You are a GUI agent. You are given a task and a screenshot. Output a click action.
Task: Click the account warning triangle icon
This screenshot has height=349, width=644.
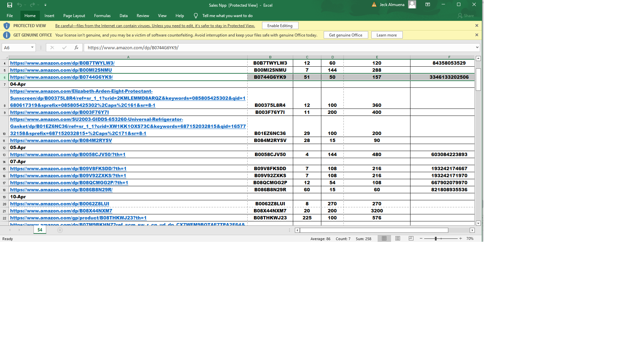point(374,5)
